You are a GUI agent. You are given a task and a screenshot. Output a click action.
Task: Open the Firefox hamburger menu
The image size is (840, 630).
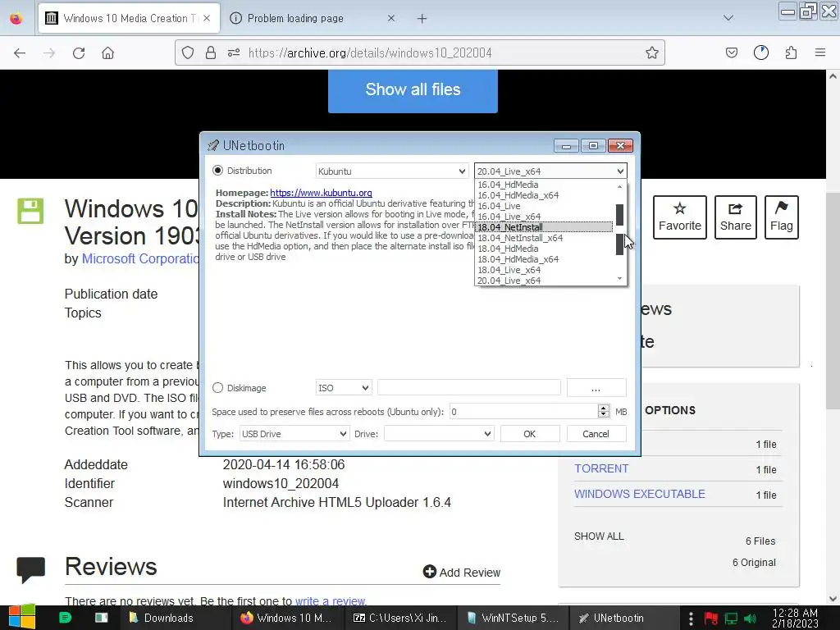pyautogui.click(x=820, y=52)
